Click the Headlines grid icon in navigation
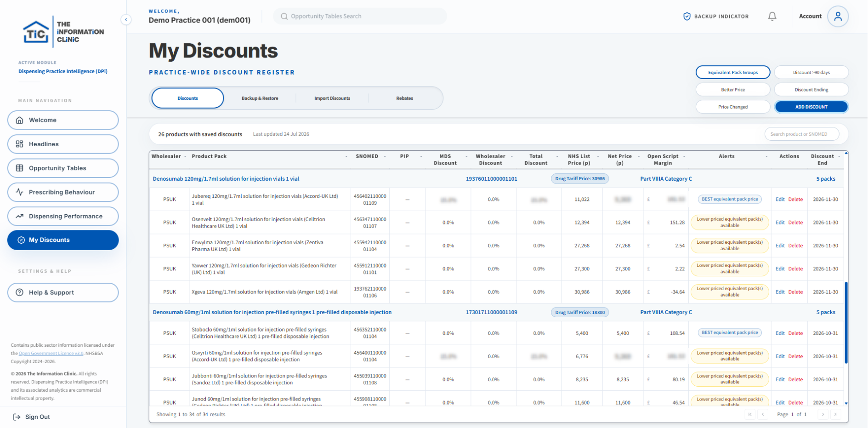This screenshot has height=429, width=868. point(19,144)
